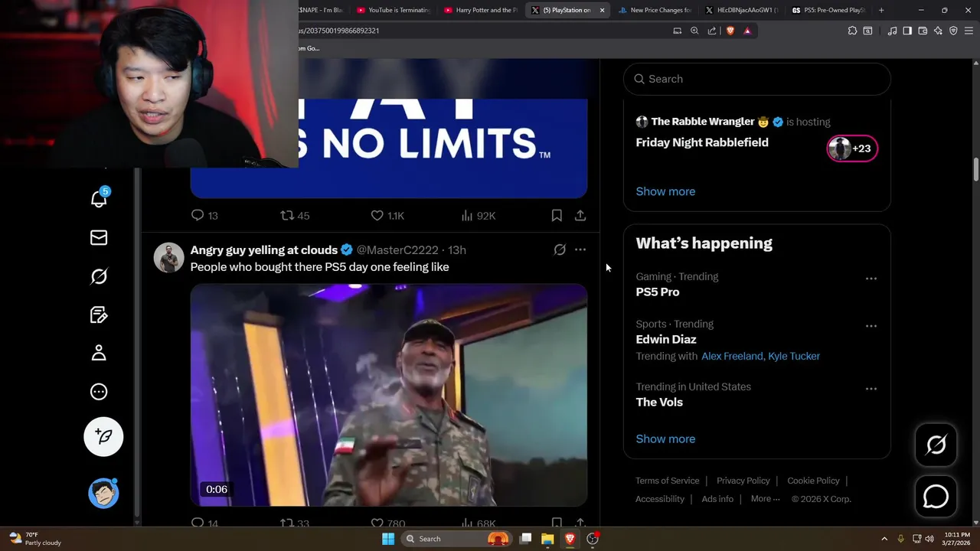The width and height of the screenshot is (980, 551).
Task: Open browser Extensions puzzle icon
Action: tap(852, 31)
